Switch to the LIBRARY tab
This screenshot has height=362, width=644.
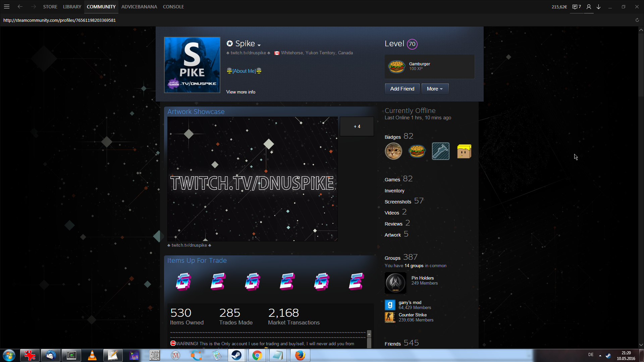pyautogui.click(x=72, y=7)
